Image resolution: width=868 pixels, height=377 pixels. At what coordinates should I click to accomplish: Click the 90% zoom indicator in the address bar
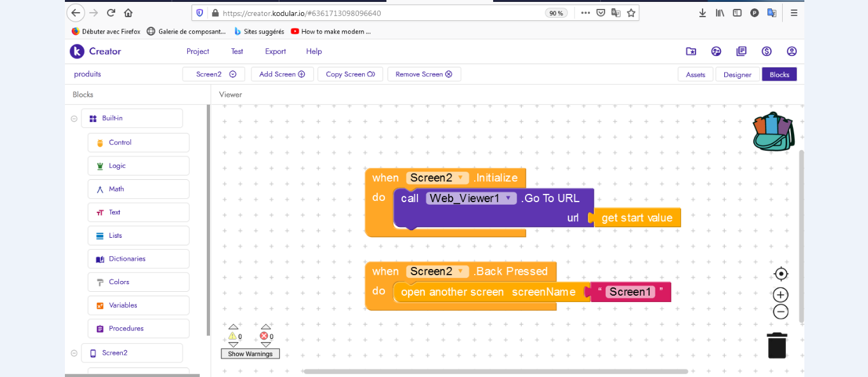[x=556, y=13]
